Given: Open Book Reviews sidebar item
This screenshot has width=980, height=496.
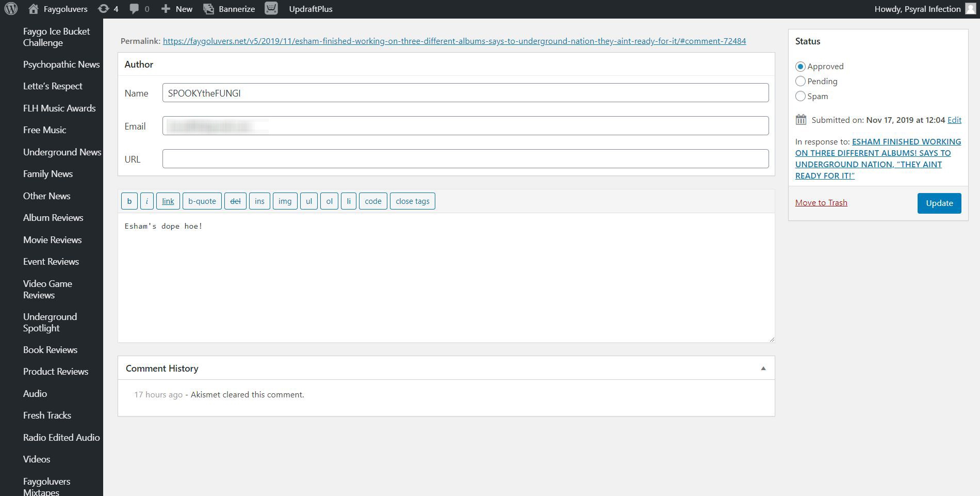Looking at the screenshot, I should coord(50,350).
